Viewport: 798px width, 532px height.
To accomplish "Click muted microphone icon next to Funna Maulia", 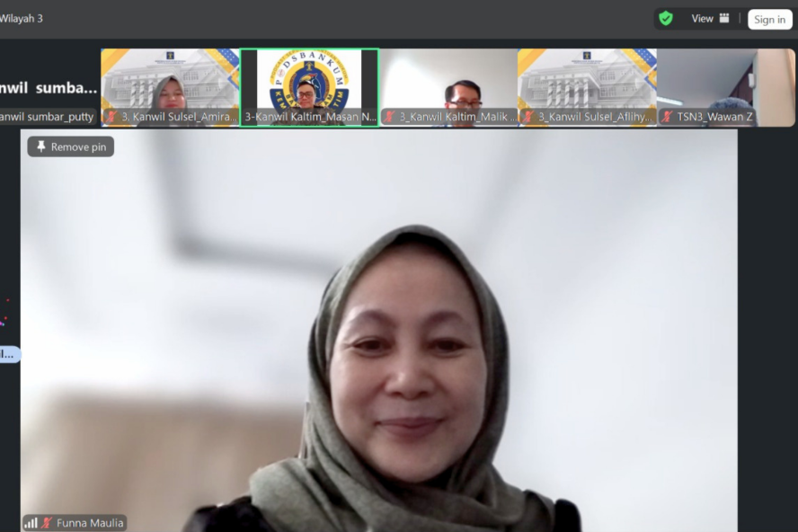I will pyautogui.click(x=47, y=523).
